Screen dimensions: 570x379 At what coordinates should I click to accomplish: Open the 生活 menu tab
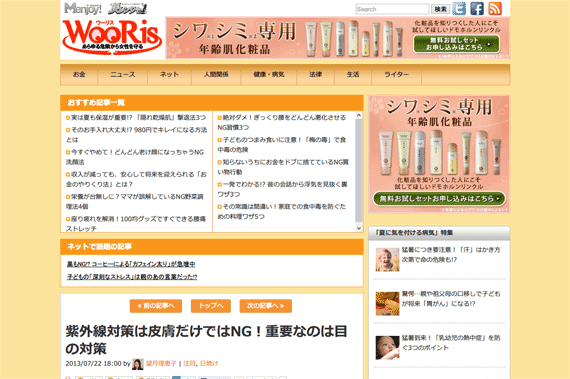[x=353, y=74]
